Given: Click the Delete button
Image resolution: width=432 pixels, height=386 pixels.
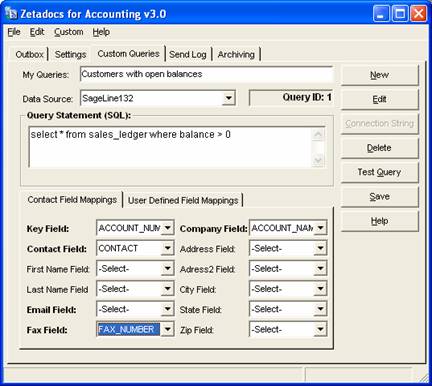Looking at the screenshot, I should click(x=379, y=148).
